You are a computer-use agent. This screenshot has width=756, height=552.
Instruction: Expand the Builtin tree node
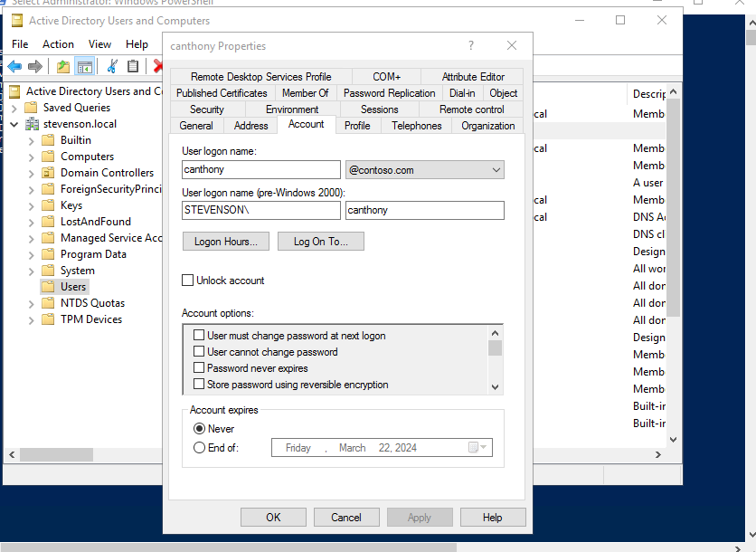pyautogui.click(x=32, y=140)
